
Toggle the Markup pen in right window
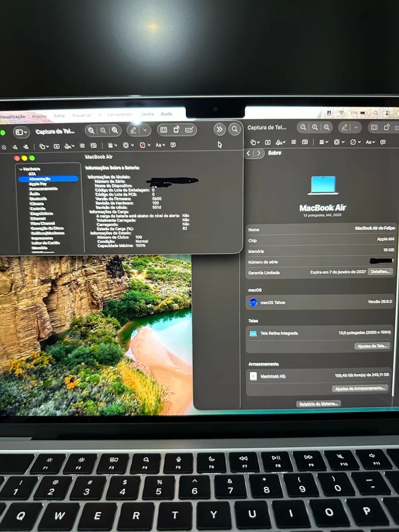[345, 128]
